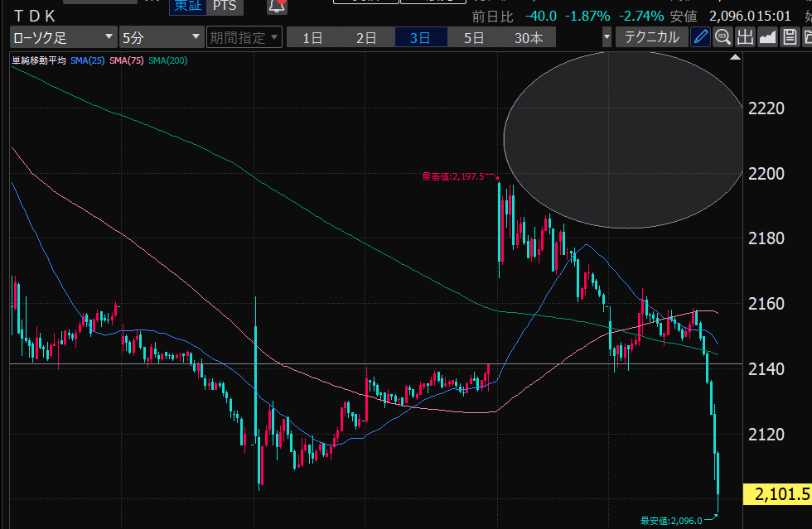
Task: Open the ローソク足 chart type dropdown
Action: click(63, 37)
